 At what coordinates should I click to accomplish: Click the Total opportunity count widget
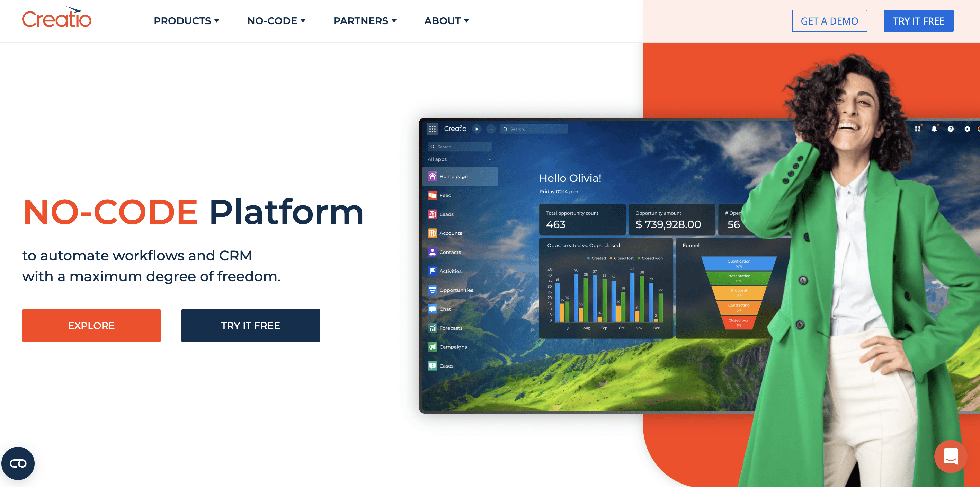click(x=582, y=220)
